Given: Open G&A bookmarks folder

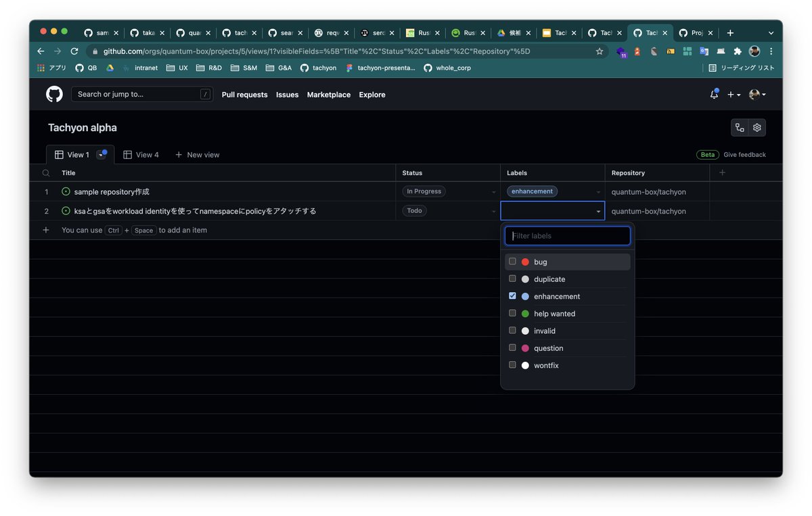Looking at the screenshot, I should click(279, 68).
